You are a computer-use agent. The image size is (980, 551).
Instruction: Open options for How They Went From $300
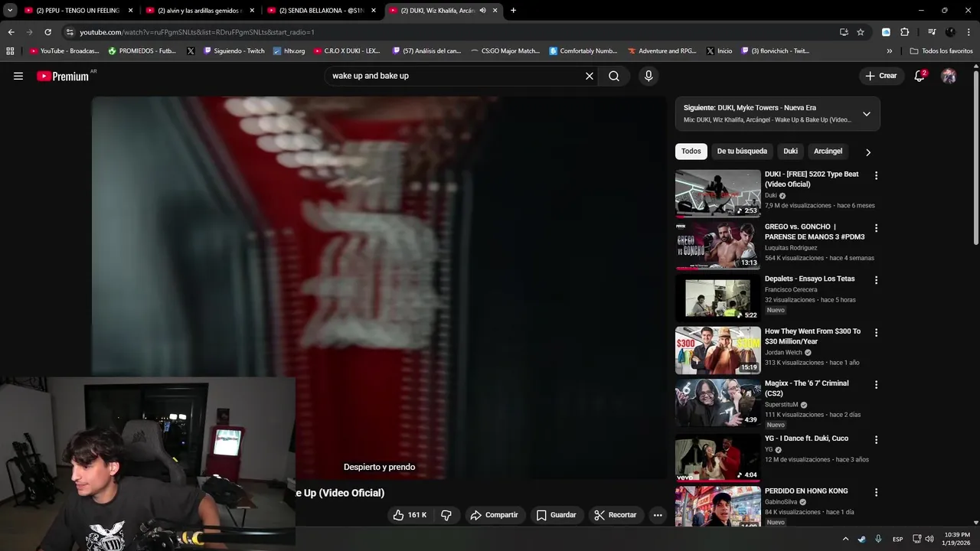click(x=876, y=333)
